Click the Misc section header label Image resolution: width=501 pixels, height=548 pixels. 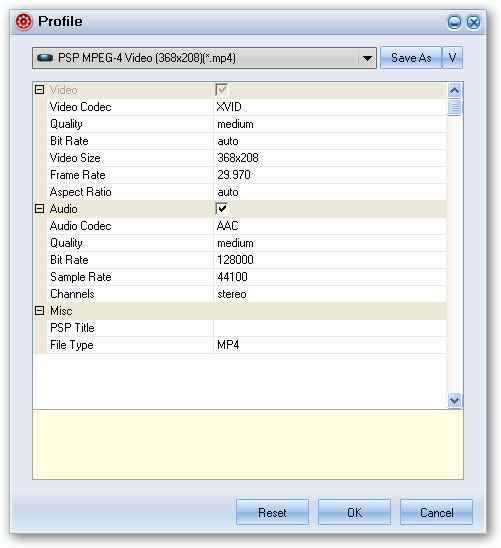tap(61, 311)
